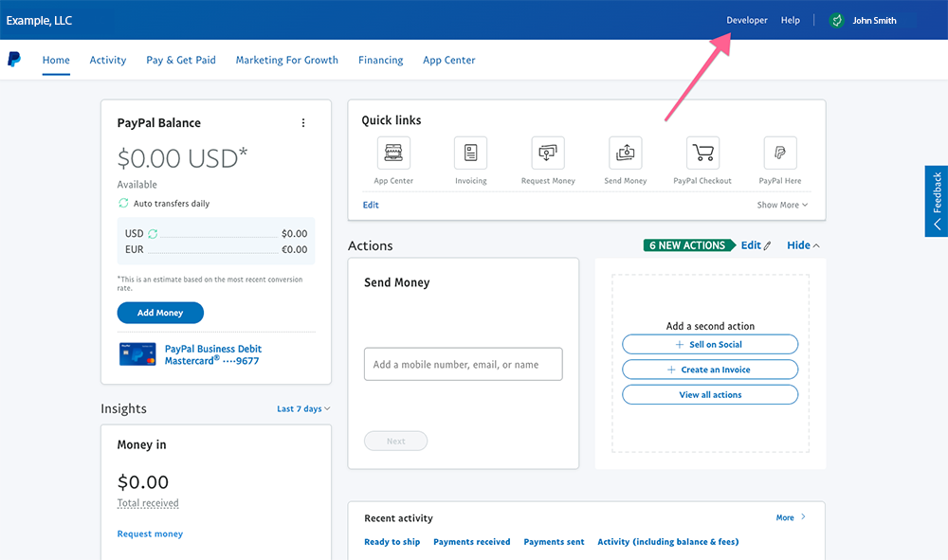Click the Auto transfers daily refresh icon
The width and height of the screenshot is (948, 560).
click(122, 203)
